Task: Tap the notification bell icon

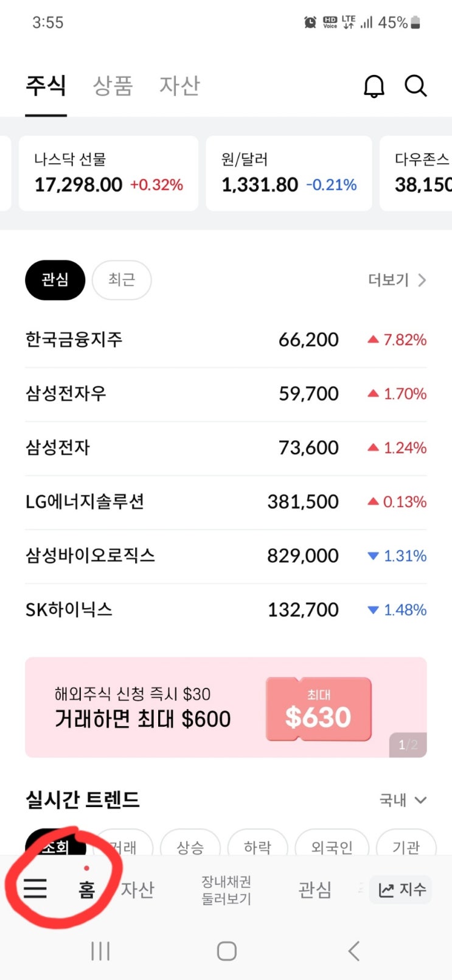Action: [x=374, y=86]
